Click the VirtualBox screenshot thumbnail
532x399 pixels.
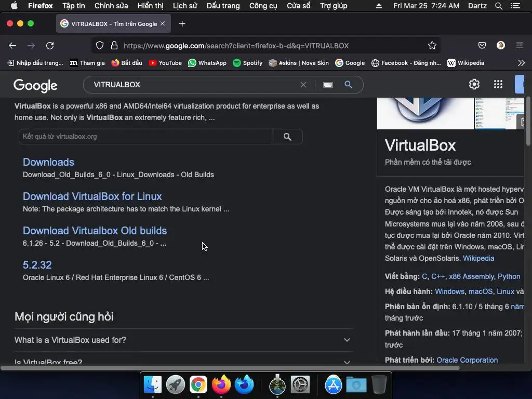pyautogui.click(x=499, y=113)
